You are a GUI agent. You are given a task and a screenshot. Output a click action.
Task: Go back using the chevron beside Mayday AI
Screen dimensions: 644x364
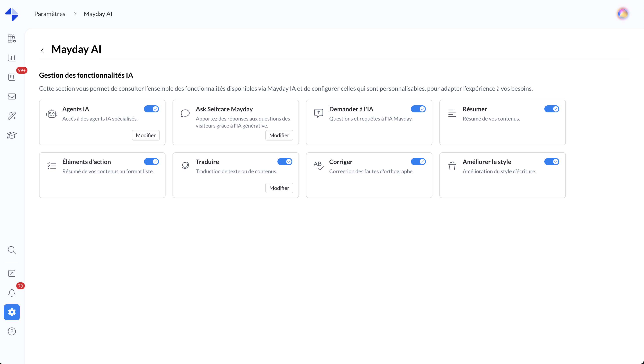tap(43, 51)
